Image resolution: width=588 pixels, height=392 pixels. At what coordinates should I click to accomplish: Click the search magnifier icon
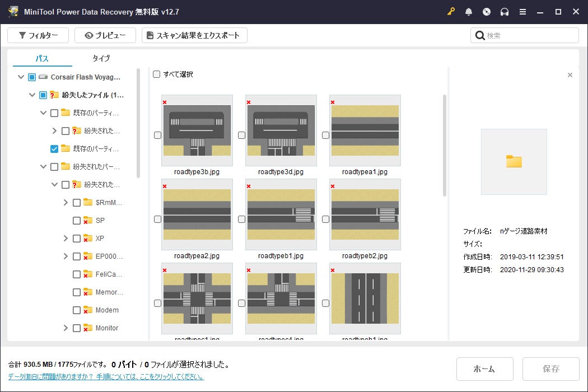pos(480,35)
